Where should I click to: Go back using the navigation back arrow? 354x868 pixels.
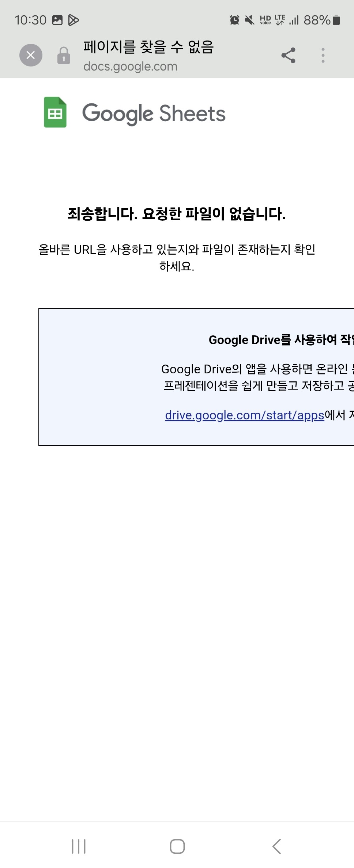pos(277,846)
